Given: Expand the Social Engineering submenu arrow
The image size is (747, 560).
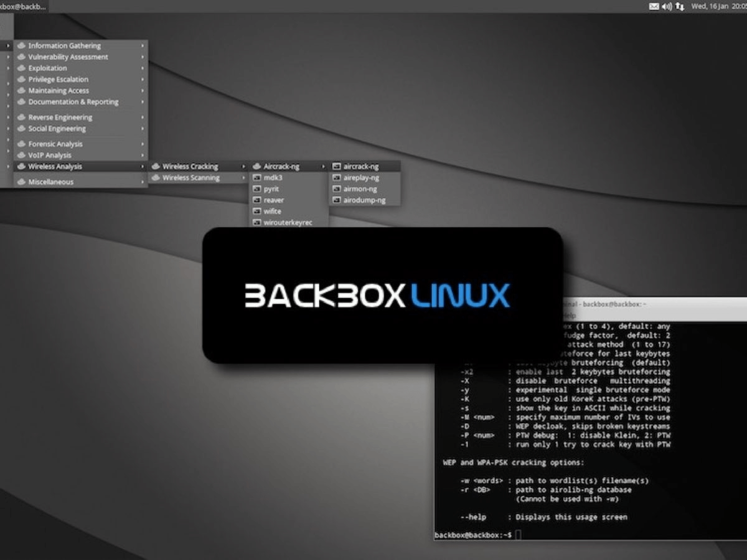Looking at the screenshot, I should click(142, 128).
